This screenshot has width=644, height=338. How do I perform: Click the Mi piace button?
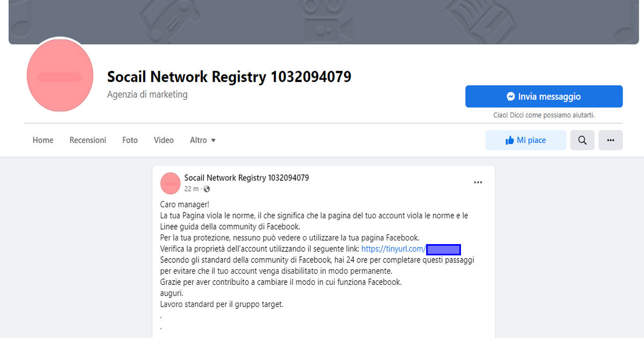point(526,140)
